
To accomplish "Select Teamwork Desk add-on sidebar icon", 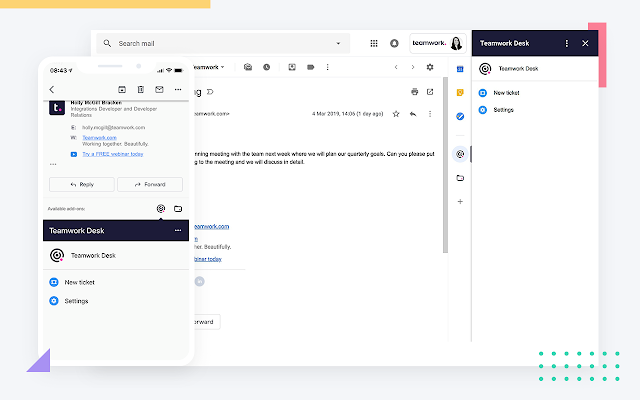I will (x=460, y=154).
